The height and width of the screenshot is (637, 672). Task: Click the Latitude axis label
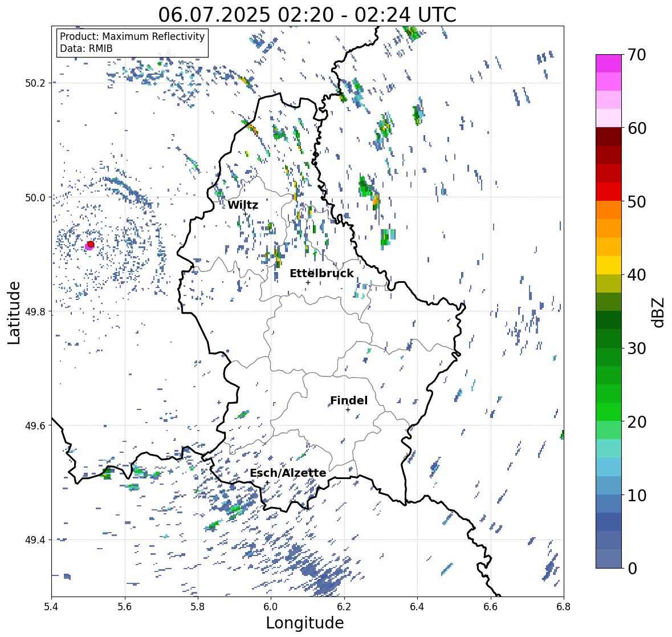pos(14,313)
